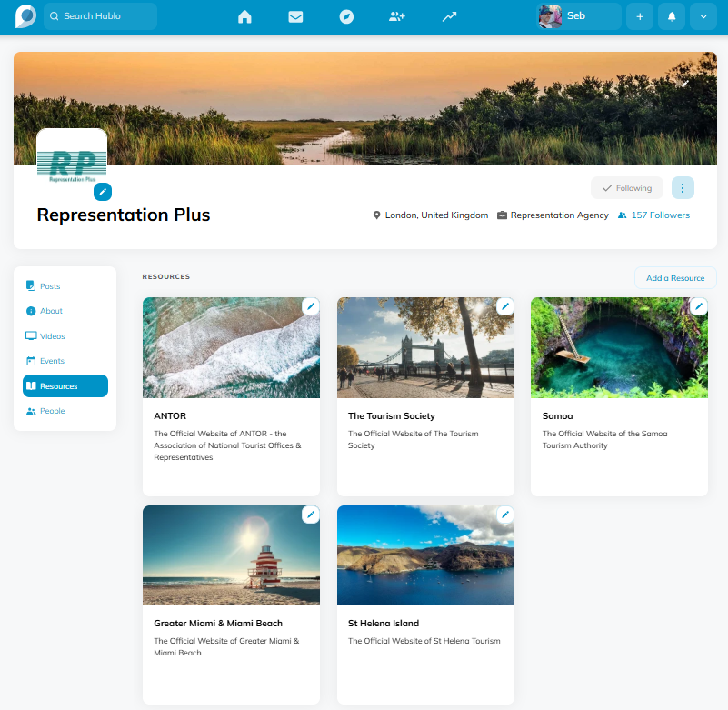Click the plus create button
Screen dimensions: 728x710
[640, 16]
